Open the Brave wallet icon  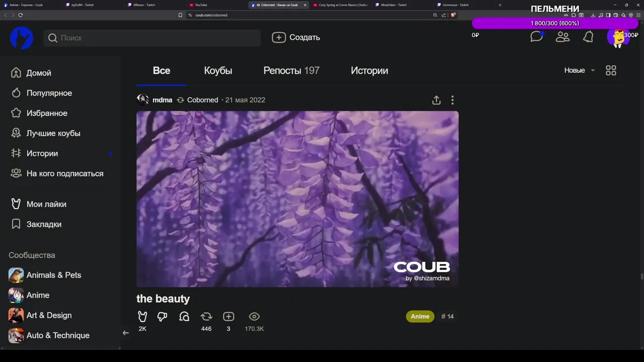click(x=616, y=15)
